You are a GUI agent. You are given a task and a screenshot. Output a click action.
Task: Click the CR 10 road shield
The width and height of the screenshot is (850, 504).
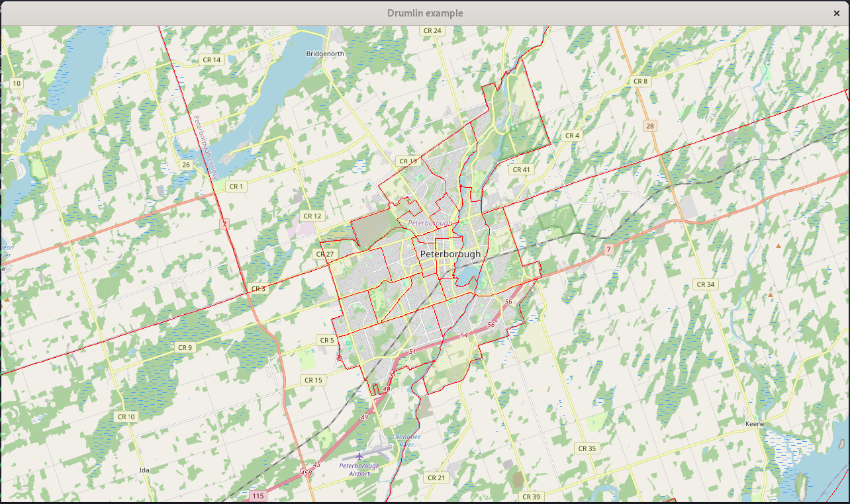[126, 417]
